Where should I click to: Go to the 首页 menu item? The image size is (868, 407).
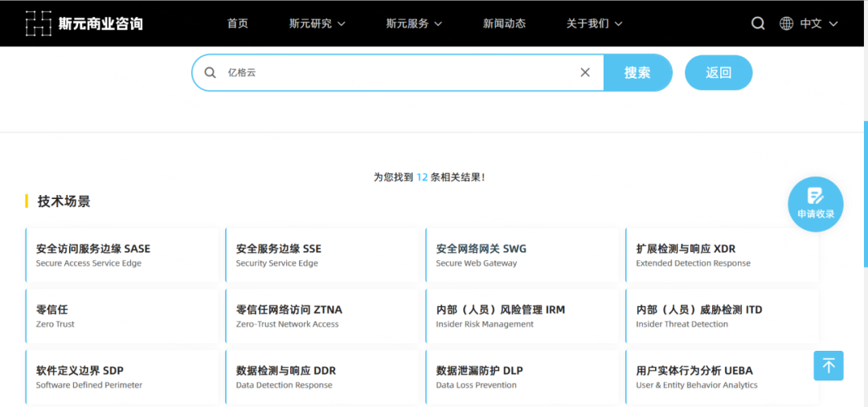click(x=237, y=23)
